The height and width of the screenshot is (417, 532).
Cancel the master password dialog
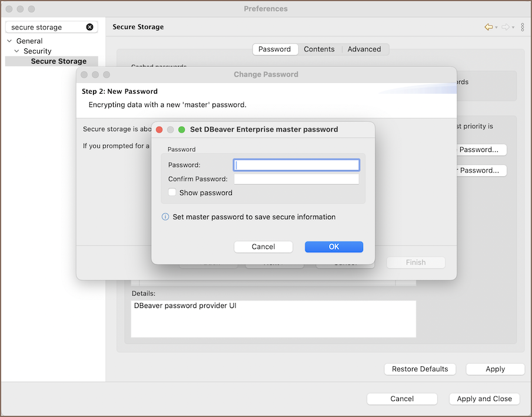pos(263,247)
